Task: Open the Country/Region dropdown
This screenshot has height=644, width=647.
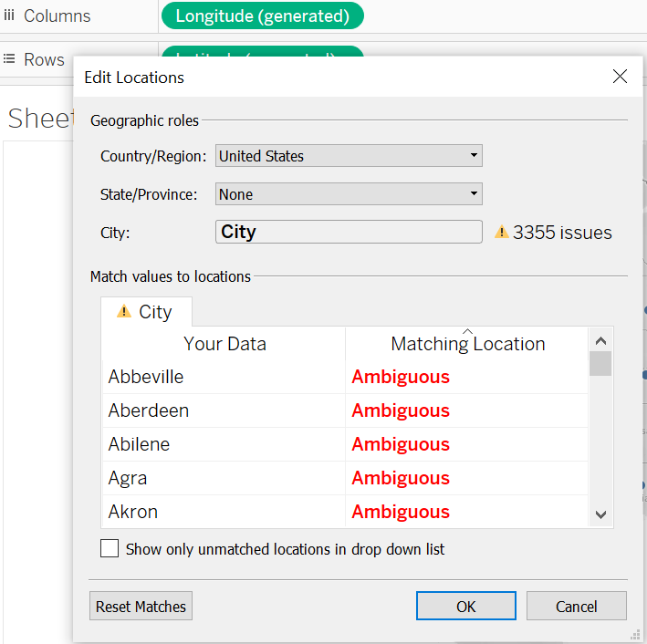Action: click(x=349, y=156)
